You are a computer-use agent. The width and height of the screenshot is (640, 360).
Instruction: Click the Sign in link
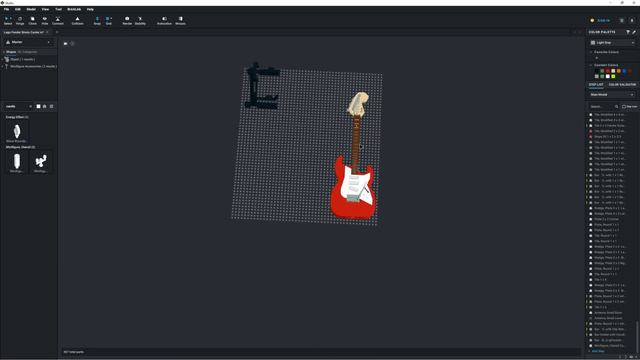tap(603, 20)
